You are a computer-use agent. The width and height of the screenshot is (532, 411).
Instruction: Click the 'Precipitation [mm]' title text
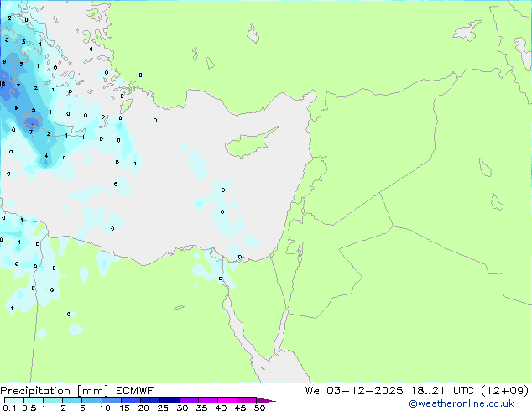54,391
